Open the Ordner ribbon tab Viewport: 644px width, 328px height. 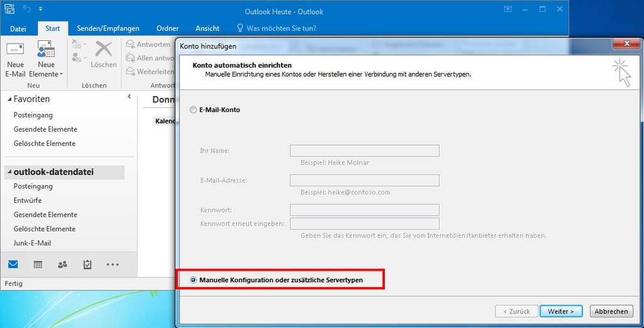point(167,28)
